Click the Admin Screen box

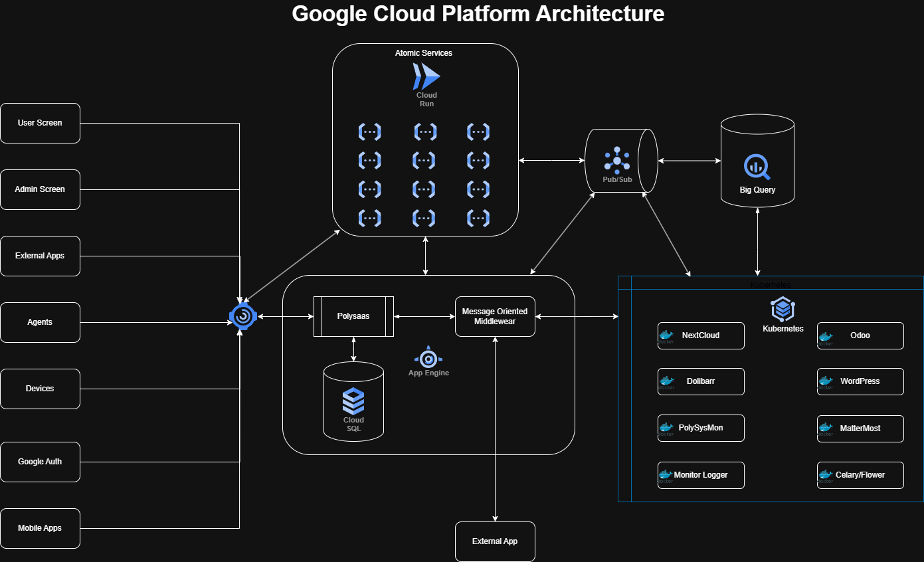(x=40, y=189)
